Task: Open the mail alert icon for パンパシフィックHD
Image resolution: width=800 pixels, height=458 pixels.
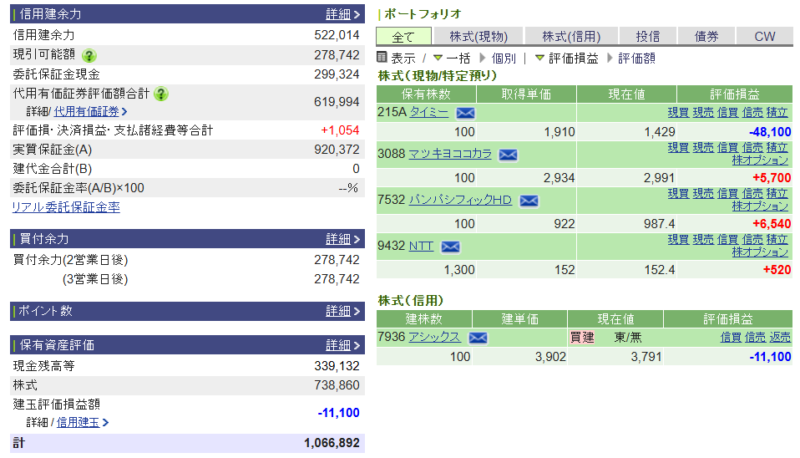Action: click(529, 200)
